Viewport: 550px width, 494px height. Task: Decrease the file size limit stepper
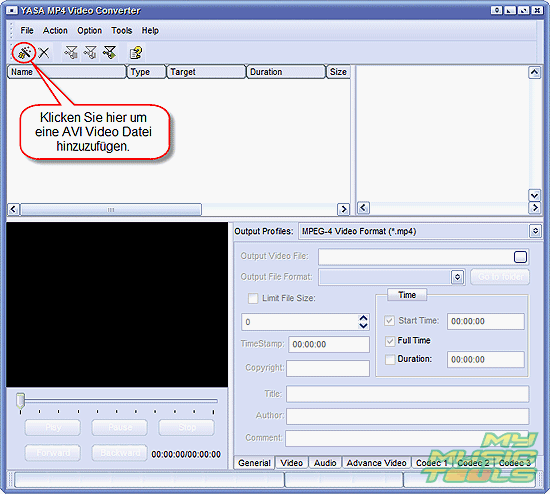(363, 326)
